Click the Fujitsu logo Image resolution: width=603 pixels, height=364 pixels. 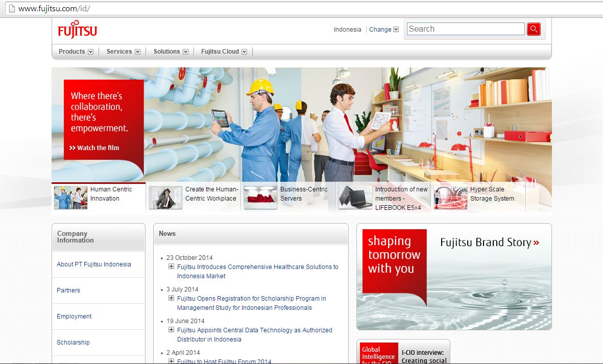76,29
